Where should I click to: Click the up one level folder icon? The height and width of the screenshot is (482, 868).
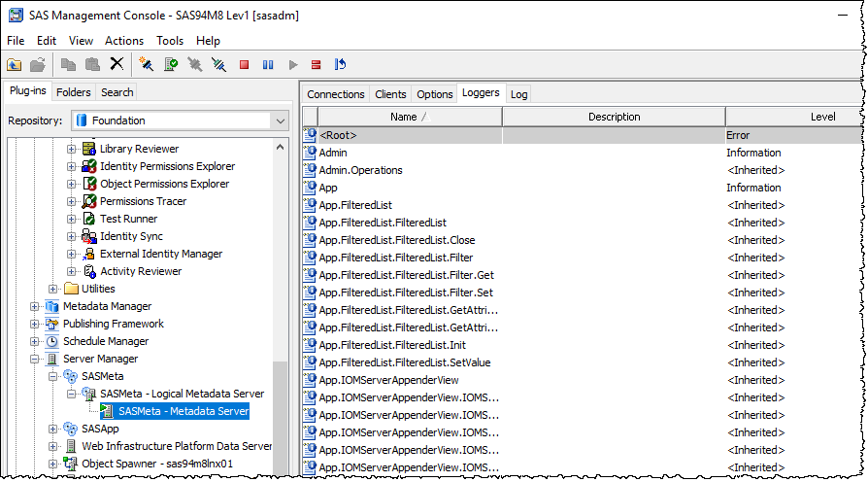15,65
